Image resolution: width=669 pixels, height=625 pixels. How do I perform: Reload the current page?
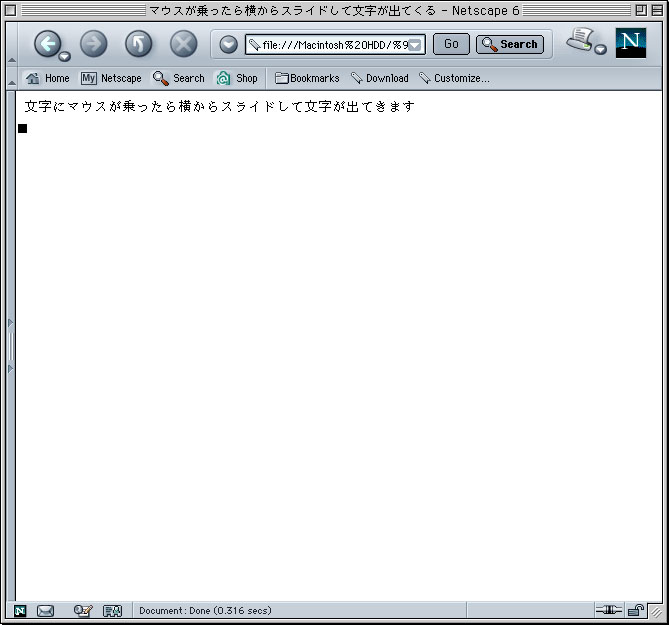click(x=138, y=44)
